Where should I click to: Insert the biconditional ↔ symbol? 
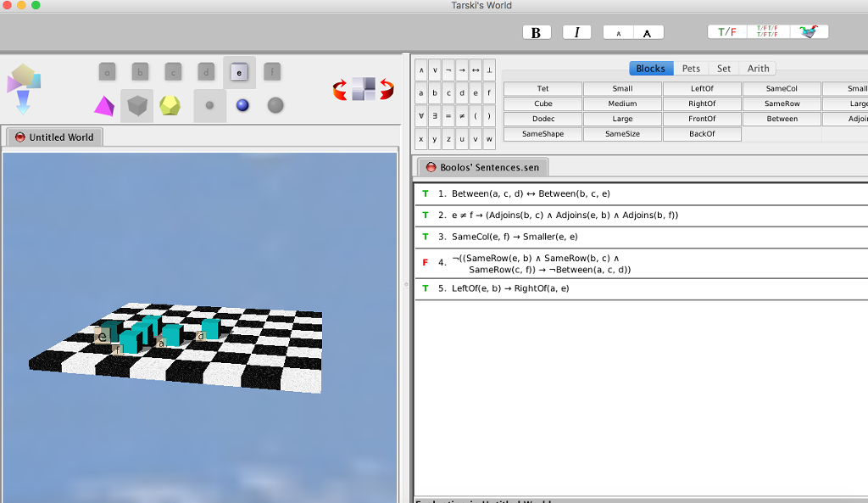(476, 70)
